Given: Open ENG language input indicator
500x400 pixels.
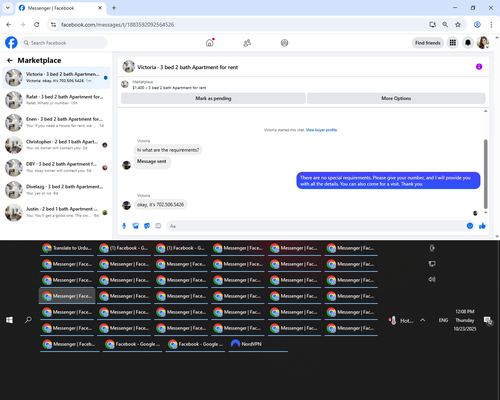Looking at the screenshot, I should (443, 320).
